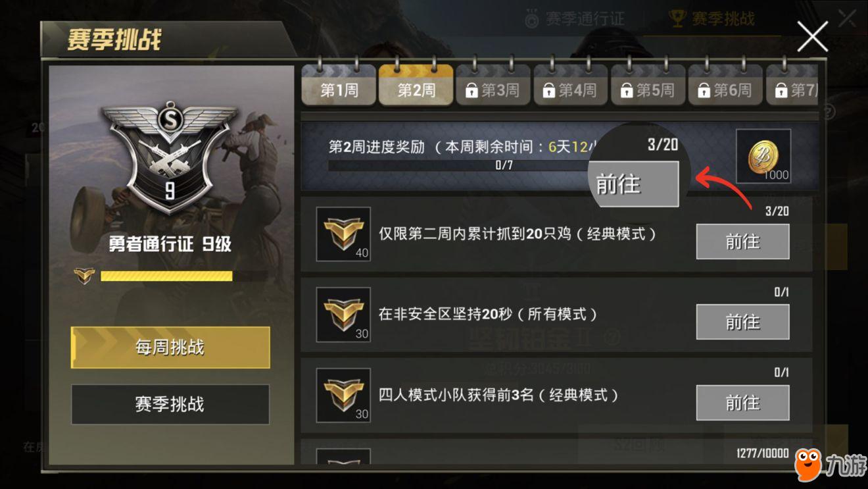Click 前往 for squad top 3 task
Screen dimensions: 868x489
(x=742, y=402)
